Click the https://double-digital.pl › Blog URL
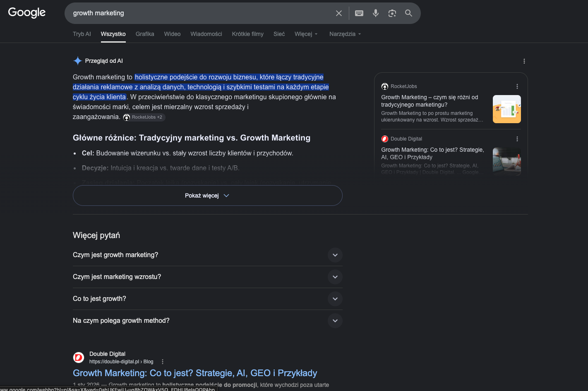This screenshot has width=588, height=391. (x=121, y=362)
